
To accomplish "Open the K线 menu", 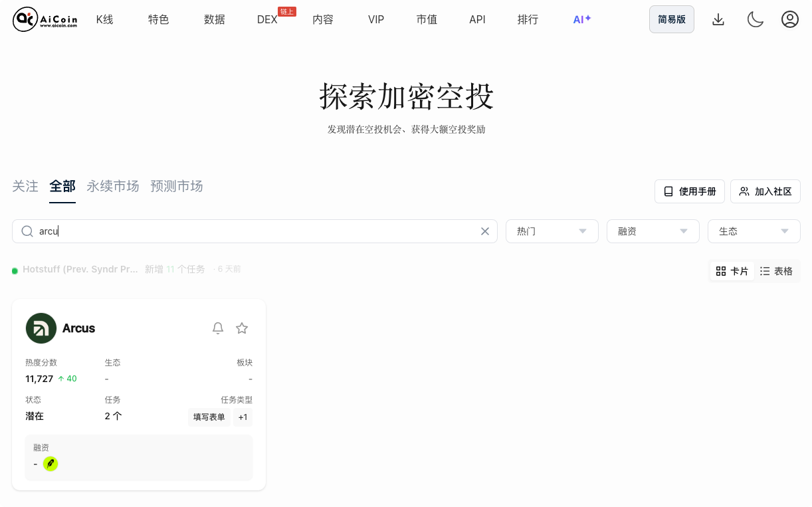I will point(105,20).
